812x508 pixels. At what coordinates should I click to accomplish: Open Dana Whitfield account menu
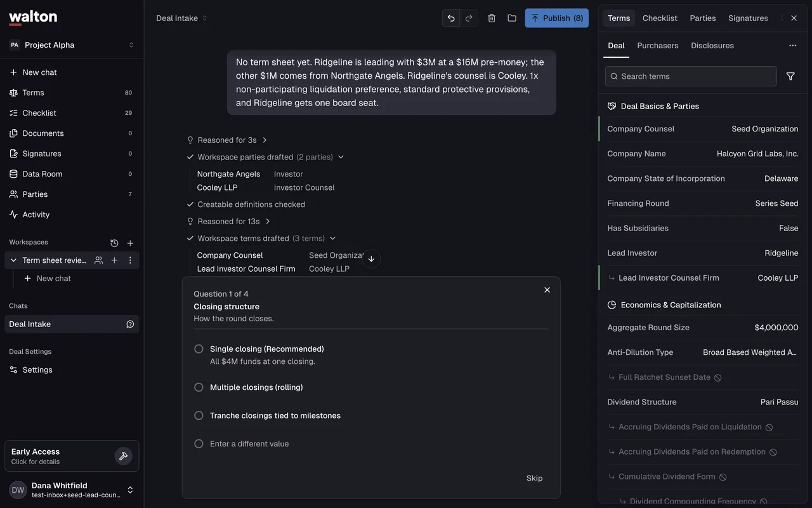click(72, 490)
